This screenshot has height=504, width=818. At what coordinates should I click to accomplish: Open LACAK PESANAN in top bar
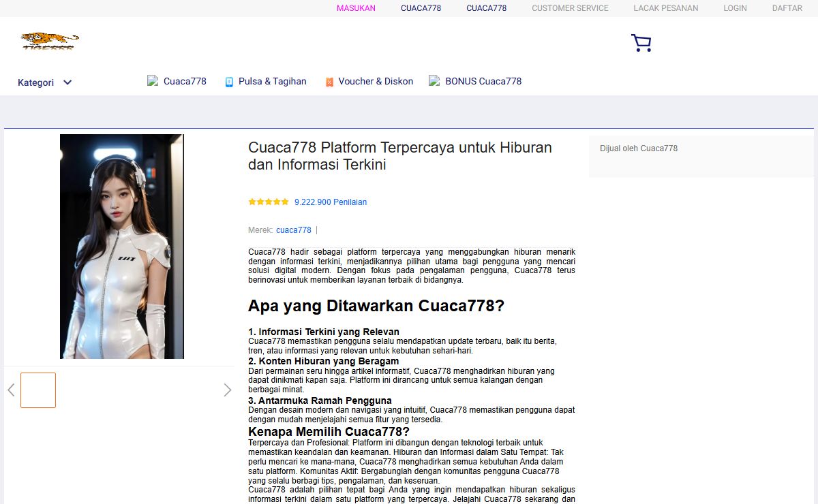(x=666, y=8)
